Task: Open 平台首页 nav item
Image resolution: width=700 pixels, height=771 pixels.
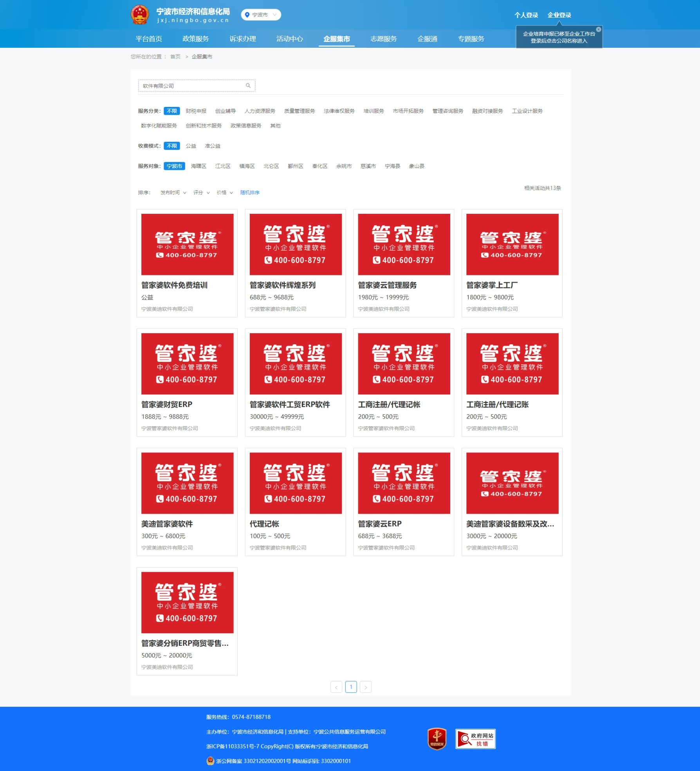Action: click(149, 39)
